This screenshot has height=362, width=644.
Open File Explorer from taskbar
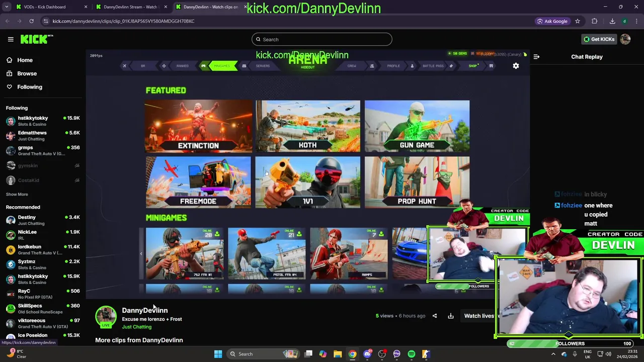point(338,354)
